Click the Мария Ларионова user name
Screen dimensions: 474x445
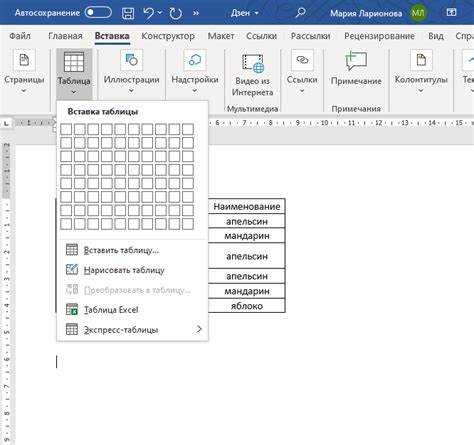pyautogui.click(x=366, y=13)
